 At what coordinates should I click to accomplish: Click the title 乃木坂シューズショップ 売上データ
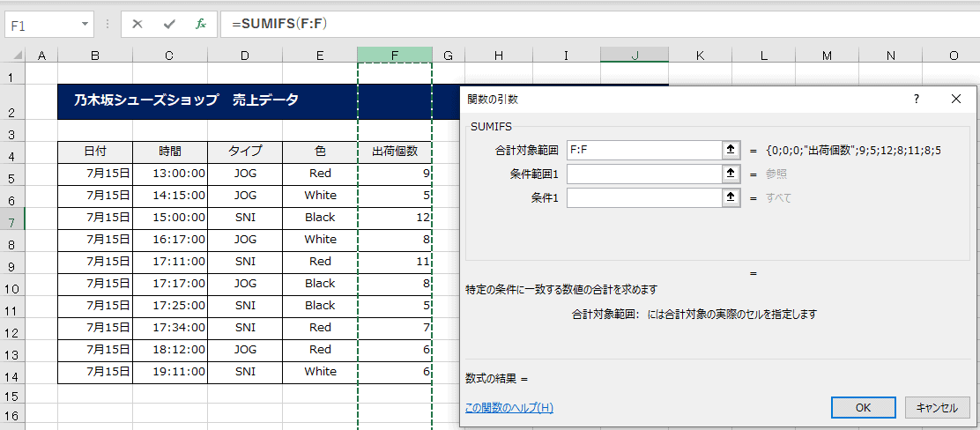pos(187,100)
